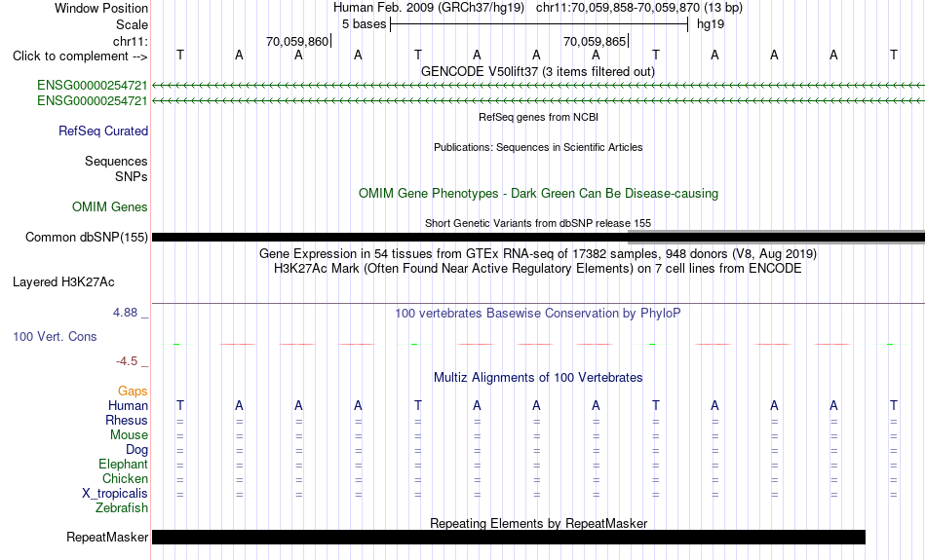Select the Rhesus species row label

click(x=127, y=420)
